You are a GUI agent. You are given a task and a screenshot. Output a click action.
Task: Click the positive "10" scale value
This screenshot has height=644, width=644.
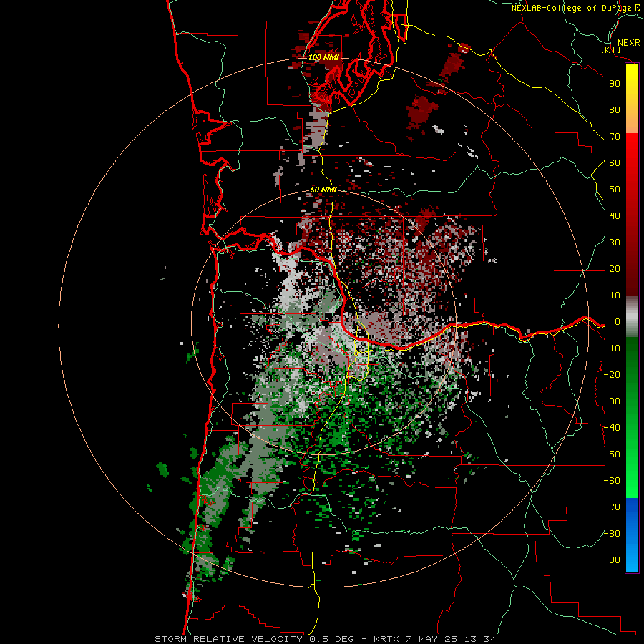[615, 296]
